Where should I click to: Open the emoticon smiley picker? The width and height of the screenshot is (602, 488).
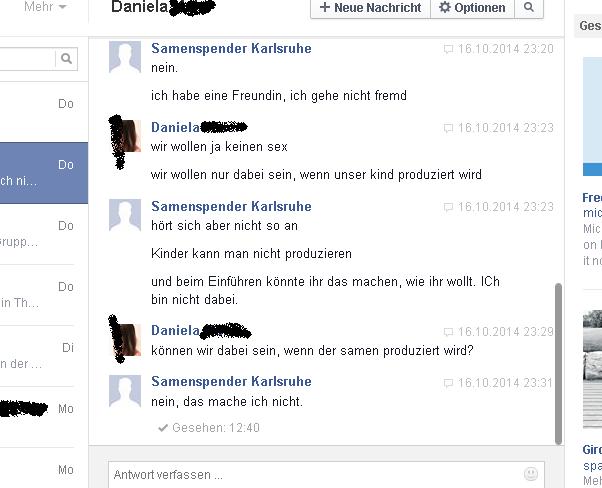click(x=531, y=474)
